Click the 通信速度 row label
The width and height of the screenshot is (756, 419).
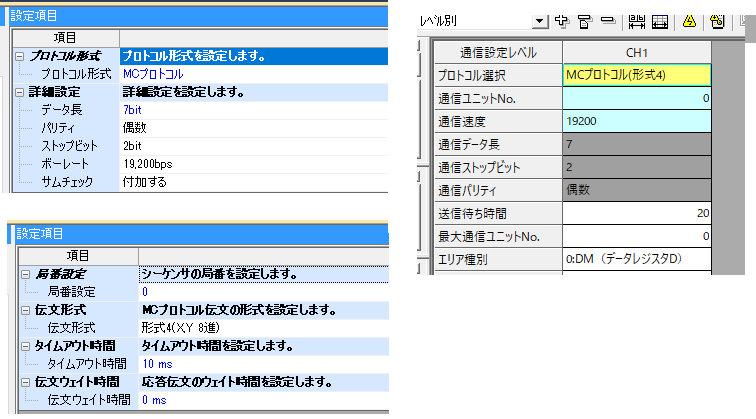(498, 121)
